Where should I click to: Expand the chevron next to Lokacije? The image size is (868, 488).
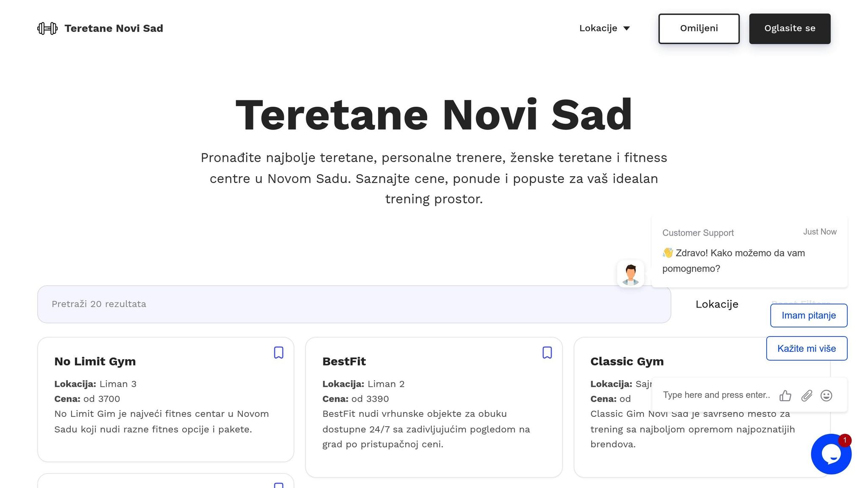point(627,28)
